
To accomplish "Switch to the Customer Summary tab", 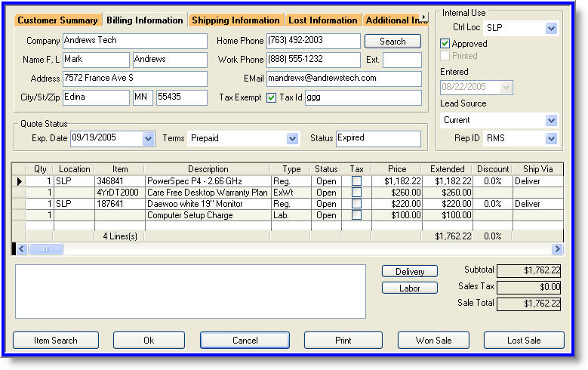I will click(57, 20).
